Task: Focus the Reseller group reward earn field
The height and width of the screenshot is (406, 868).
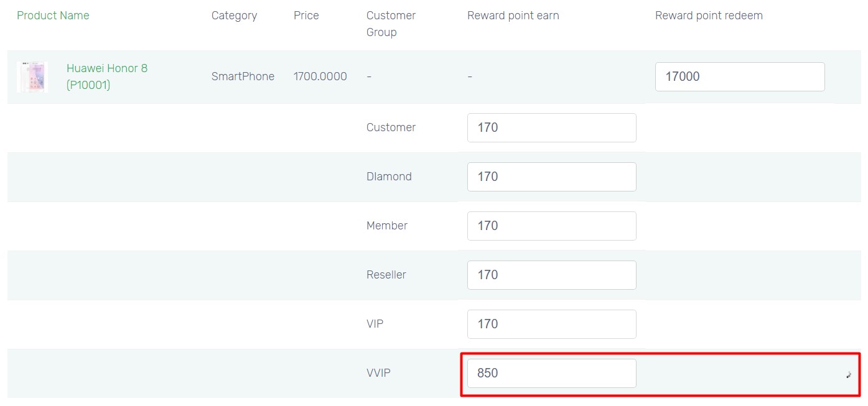Action: (x=552, y=275)
